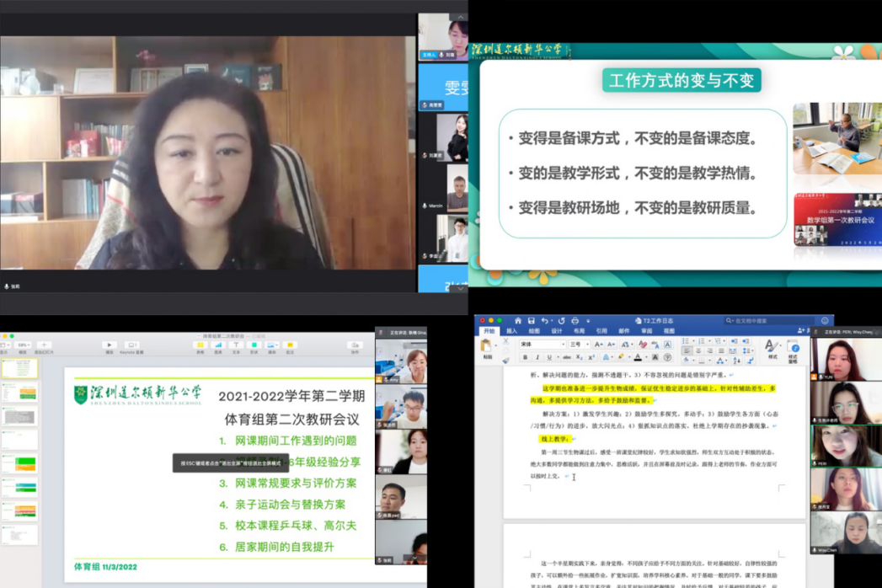Switch to 视图 tab in Word
Screen dimensions: 882x588
pyautogui.click(x=669, y=331)
